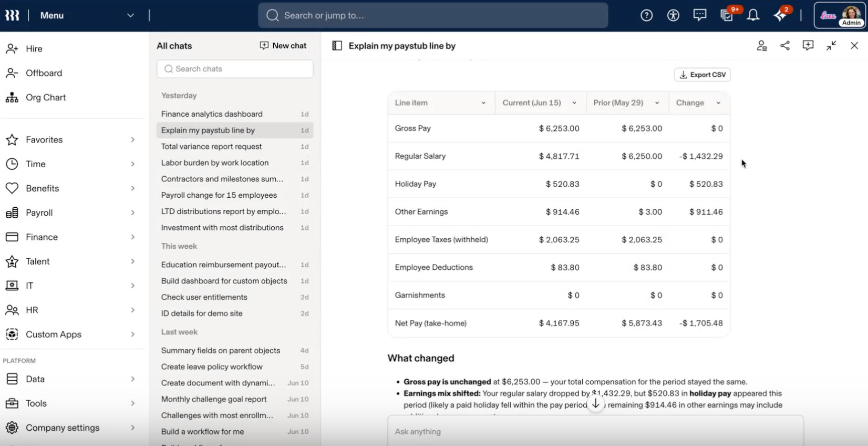Viewport: 868px width, 446px height.
Task: Click the scroll-to-bottom arrow button
Action: point(595,404)
